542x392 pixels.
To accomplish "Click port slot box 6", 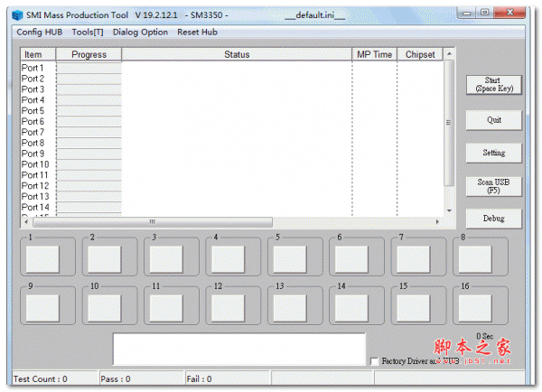I will tap(351, 259).
